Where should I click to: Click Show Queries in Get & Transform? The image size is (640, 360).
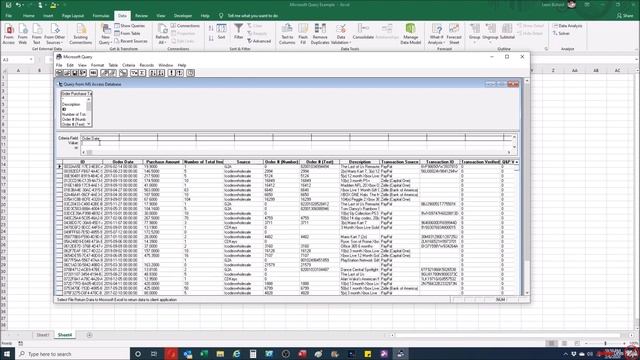click(x=130, y=26)
